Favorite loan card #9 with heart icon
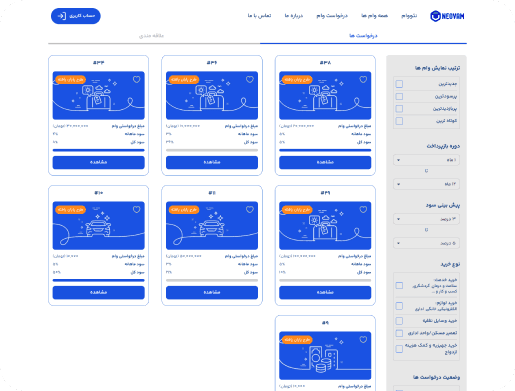The width and height of the screenshot is (515, 391). click(x=363, y=340)
